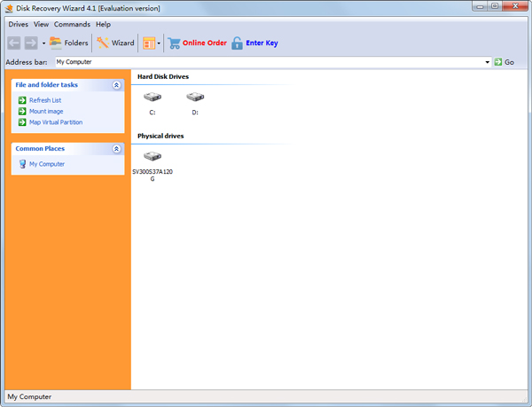
Task: Open My Computer in Common Places
Action: pyautogui.click(x=47, y=164)
